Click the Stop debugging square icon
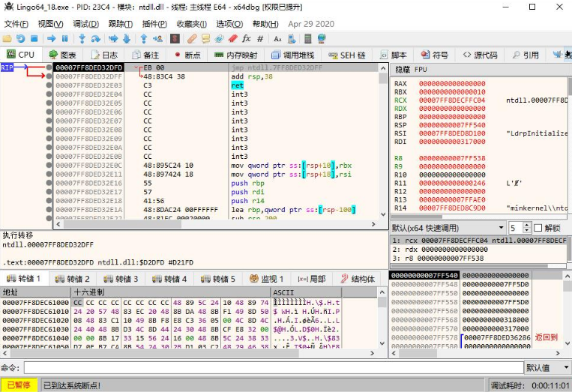Screen dimensions: 572x392 click(x=34, y=38)
